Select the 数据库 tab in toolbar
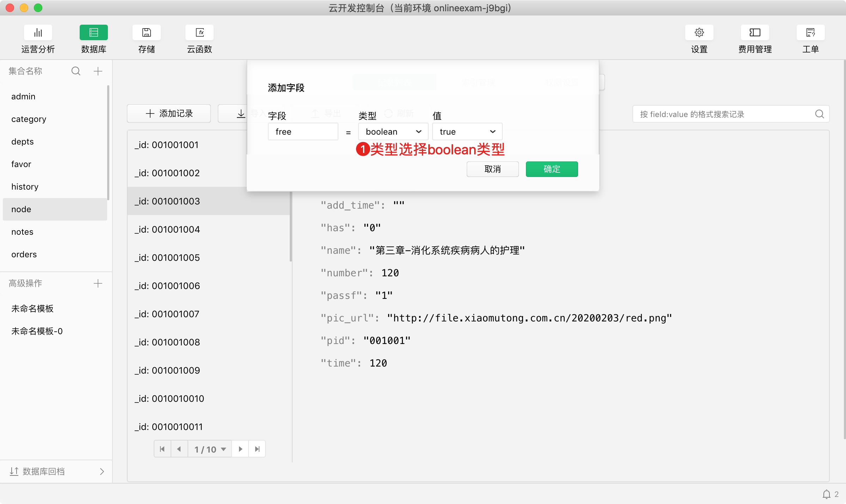The height and width of the screenshot is (504, 846). point(93,33)
